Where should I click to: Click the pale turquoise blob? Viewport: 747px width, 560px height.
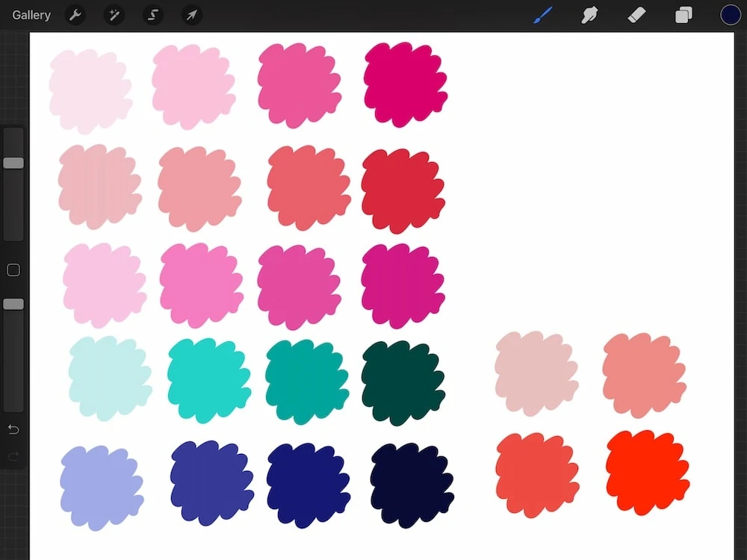[x=110, y=379]
